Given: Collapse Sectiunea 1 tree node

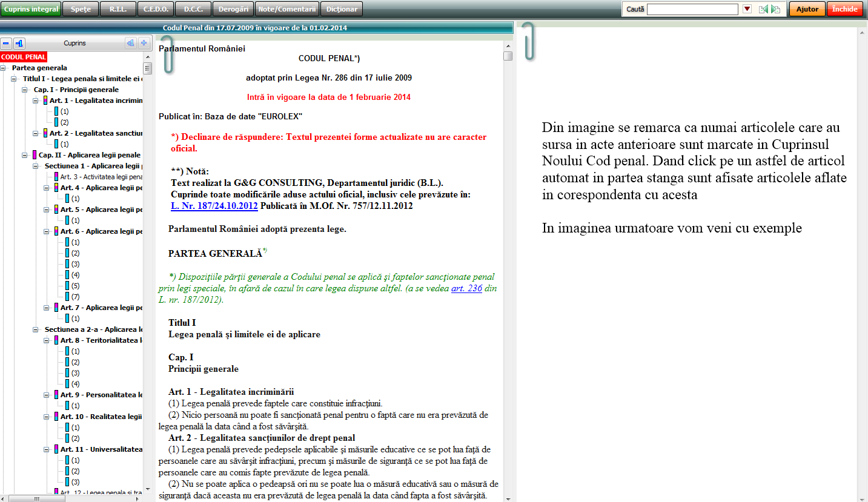Looking at the screenshot, I should click(x=36, y=166).
